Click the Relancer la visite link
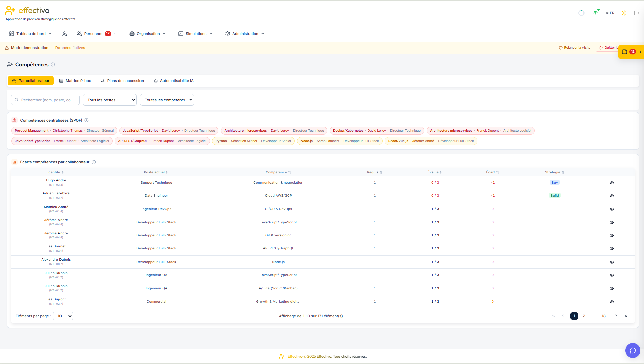The image size is (644, 364). click(575, 48)
